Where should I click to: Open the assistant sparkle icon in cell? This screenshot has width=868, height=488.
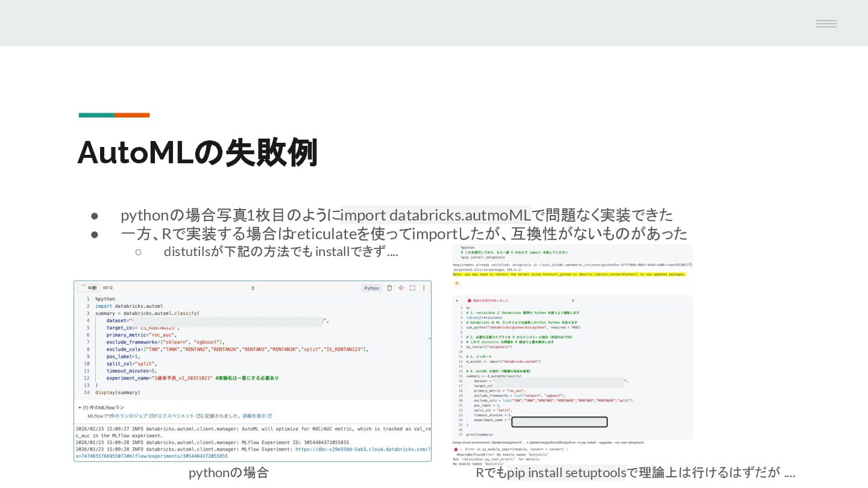(x=401, y=288)
